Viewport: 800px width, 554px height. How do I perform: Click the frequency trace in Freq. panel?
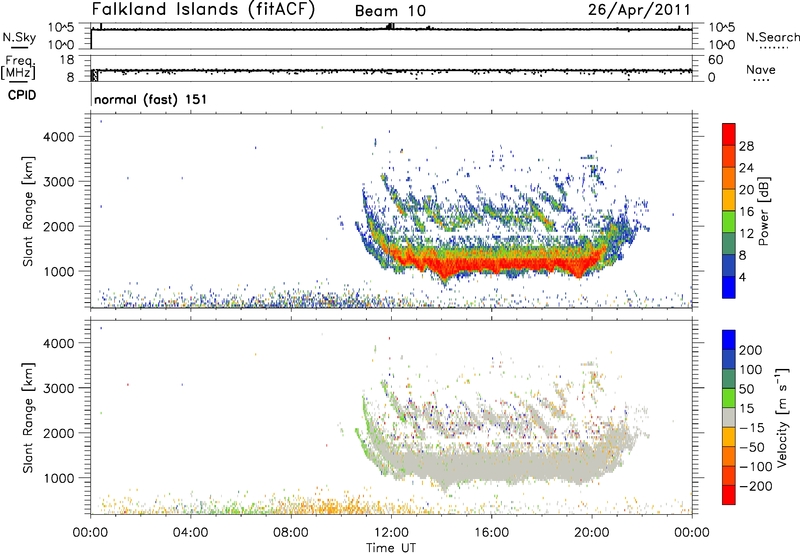tap(392, 71)
